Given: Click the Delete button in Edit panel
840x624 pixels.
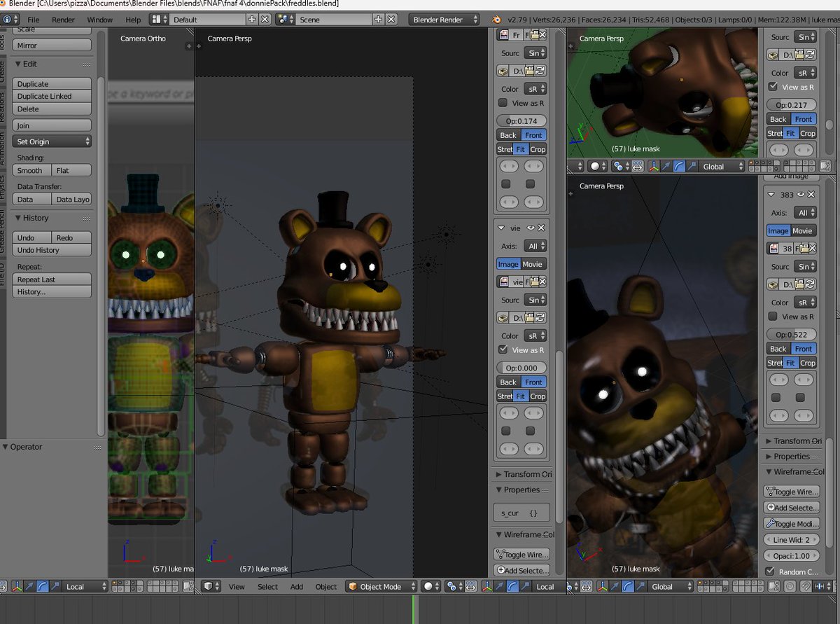Looking at the screenshot, I should 52,109.
